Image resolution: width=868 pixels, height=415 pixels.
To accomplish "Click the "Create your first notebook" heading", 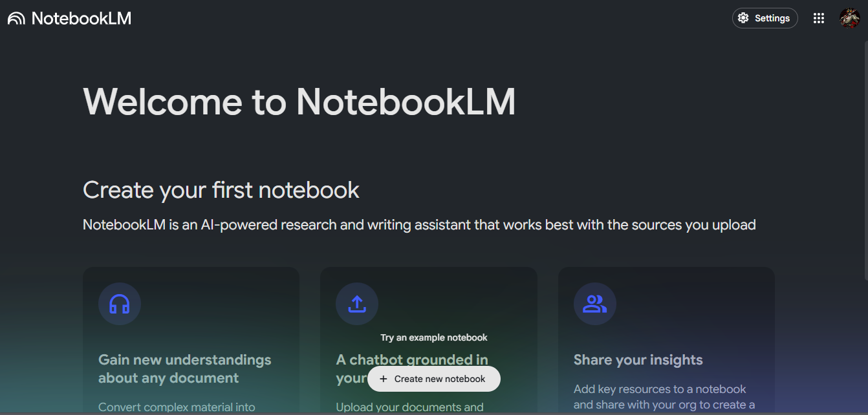I will tap(221, 190).
